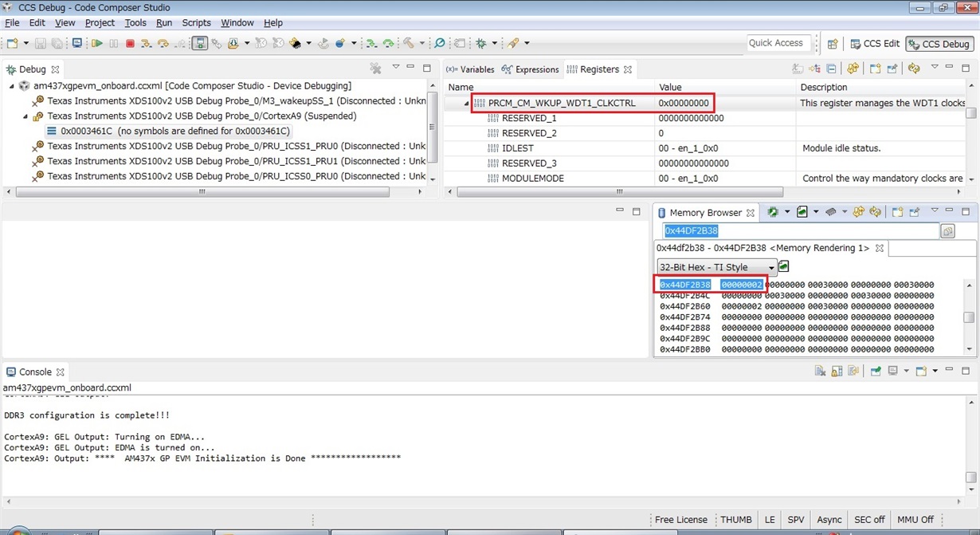The image size is (980, 535).
Task: Select the Console tab
Action: 35,372
